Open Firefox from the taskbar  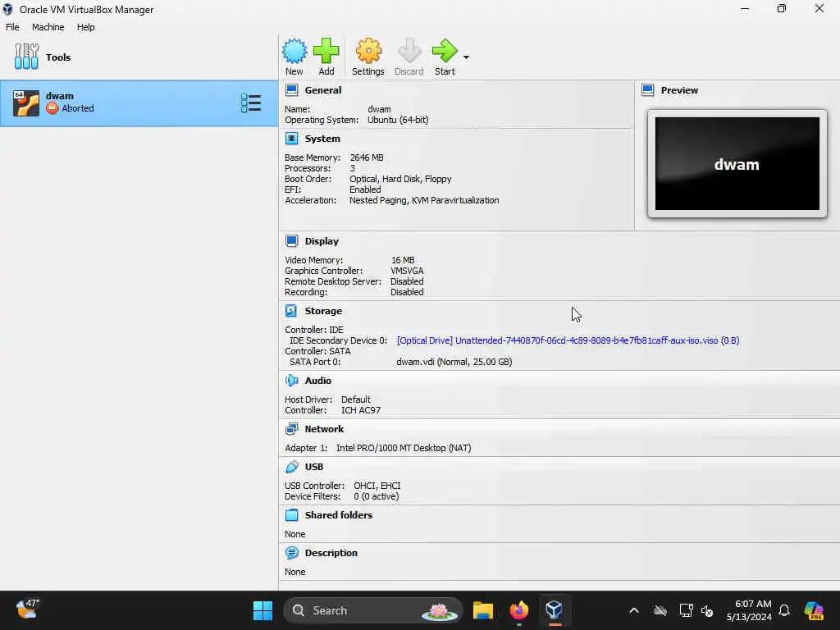tap(518, 610)
